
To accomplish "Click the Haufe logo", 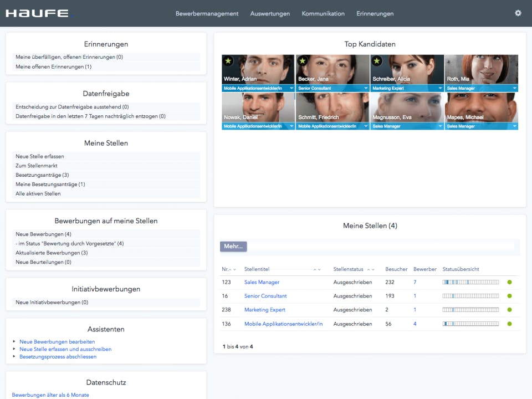I will [x=37, y=13].
